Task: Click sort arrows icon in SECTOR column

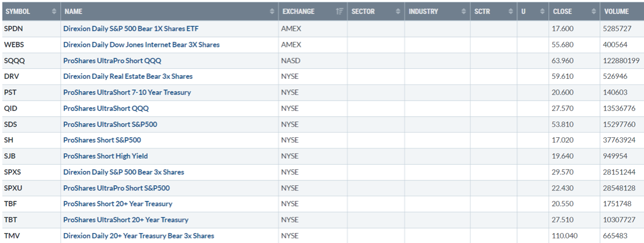Action: [398, 12]
